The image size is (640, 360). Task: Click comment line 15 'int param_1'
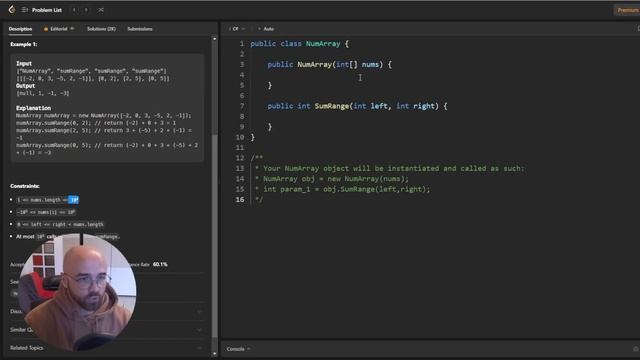coord(342,189)
